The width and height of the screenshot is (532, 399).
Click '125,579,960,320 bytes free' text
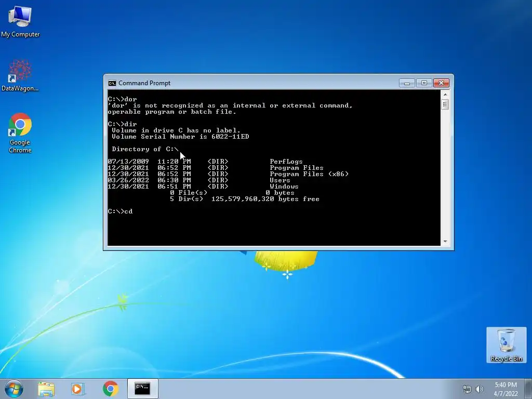(x=265, y=199)
